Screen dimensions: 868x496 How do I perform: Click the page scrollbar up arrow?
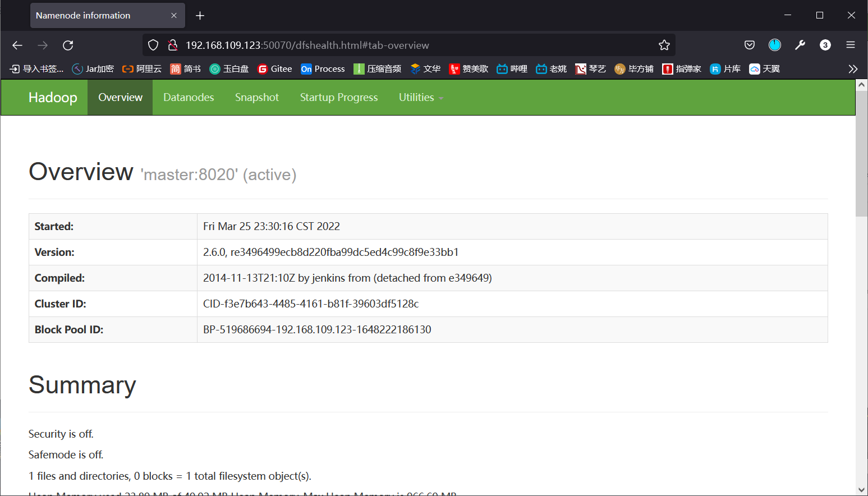(861, 85)
